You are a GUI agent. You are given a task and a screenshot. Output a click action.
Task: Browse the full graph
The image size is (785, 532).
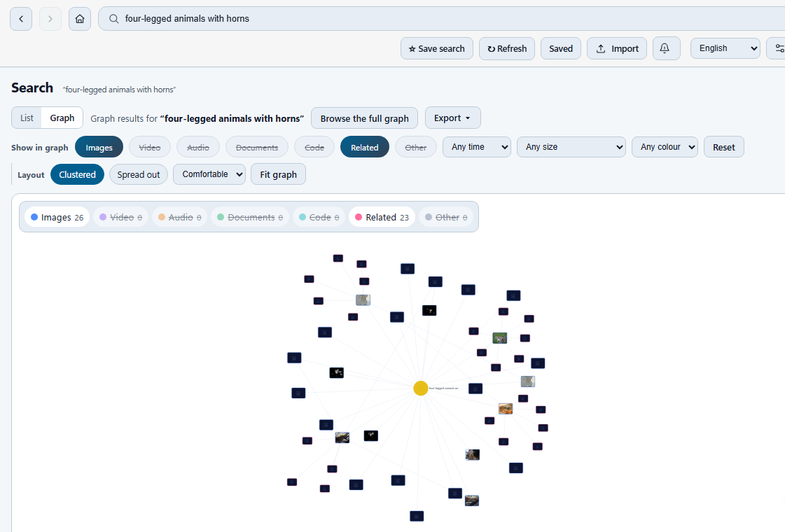pyautogui.click(x=364, y=118)
